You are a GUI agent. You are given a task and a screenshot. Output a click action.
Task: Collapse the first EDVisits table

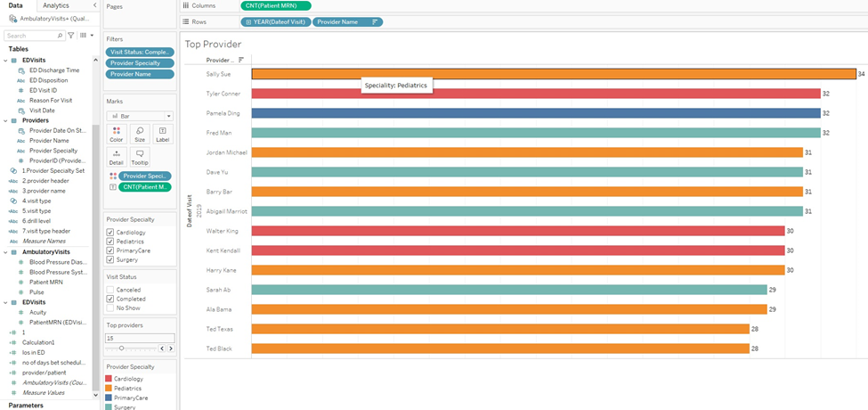[5, 60]
